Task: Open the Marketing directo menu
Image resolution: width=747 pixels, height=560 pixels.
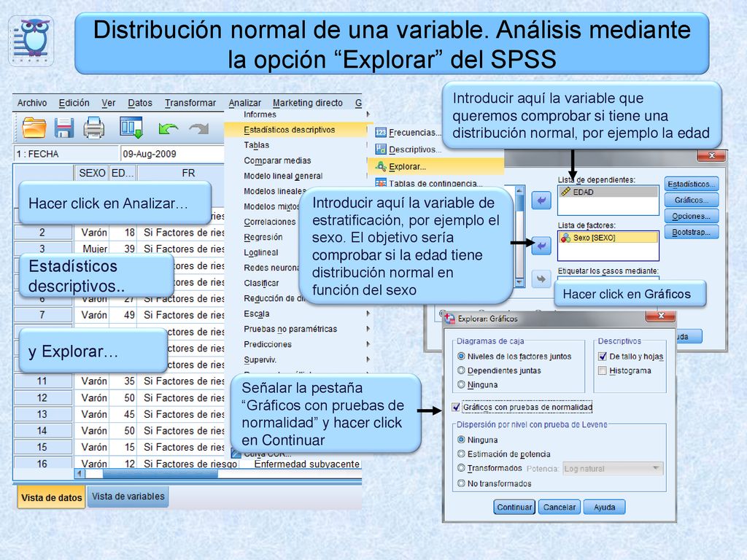Action: (x=308, y=103)
